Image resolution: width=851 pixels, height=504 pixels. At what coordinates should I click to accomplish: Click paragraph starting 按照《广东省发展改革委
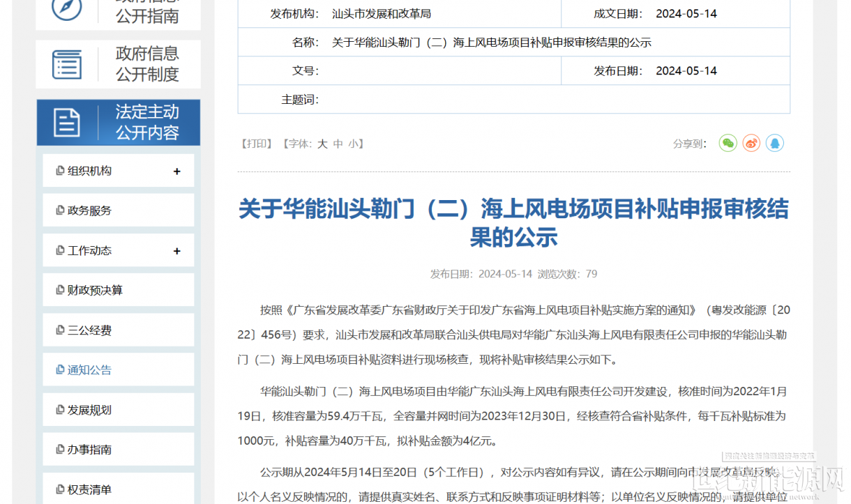tap(514, 335)
